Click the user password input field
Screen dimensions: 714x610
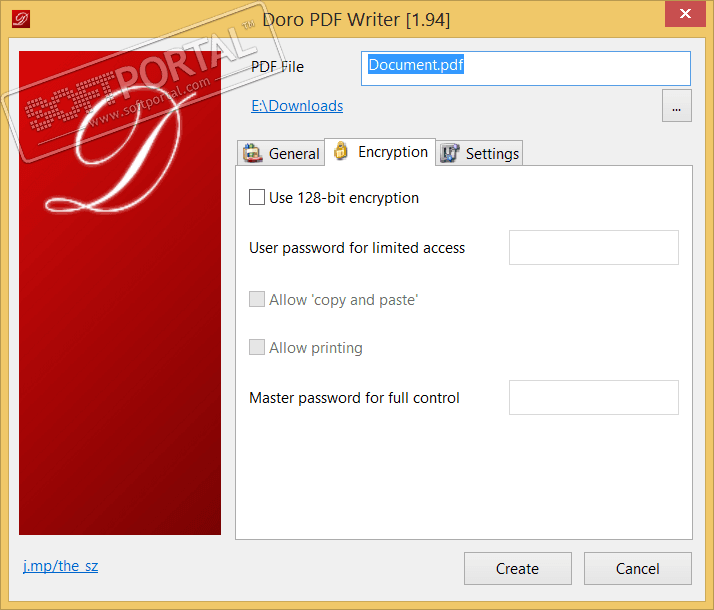pos(594,248)
